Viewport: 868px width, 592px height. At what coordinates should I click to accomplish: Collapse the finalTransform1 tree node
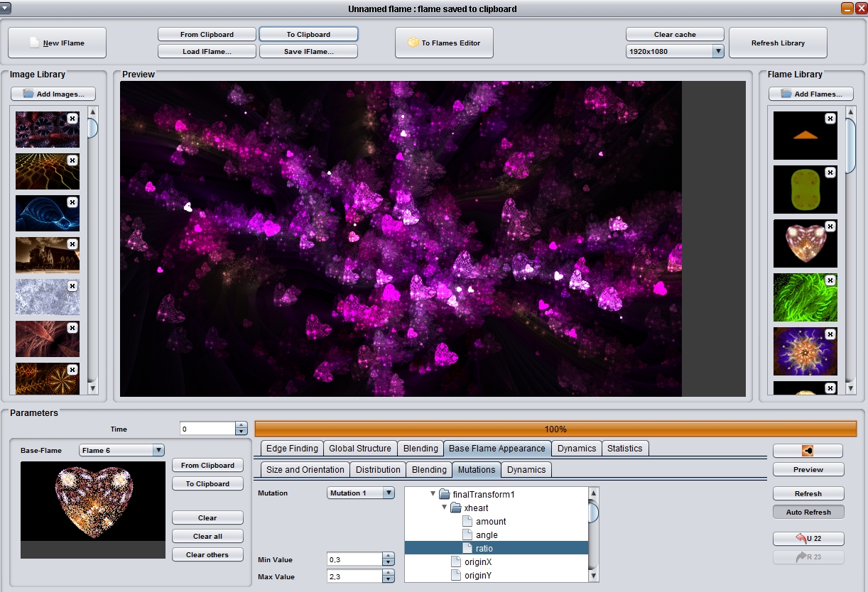pyautogui.click(x=433, y=494)
